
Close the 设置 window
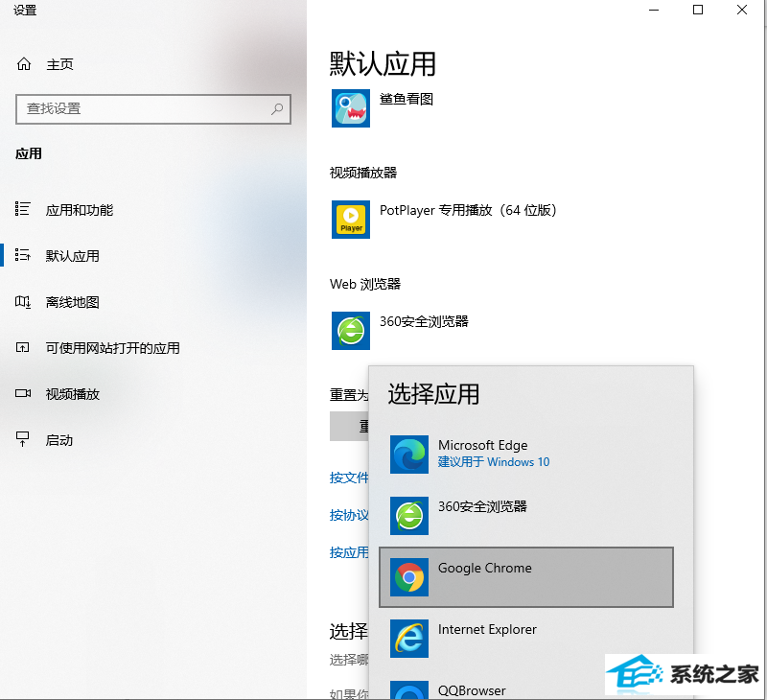742,10
